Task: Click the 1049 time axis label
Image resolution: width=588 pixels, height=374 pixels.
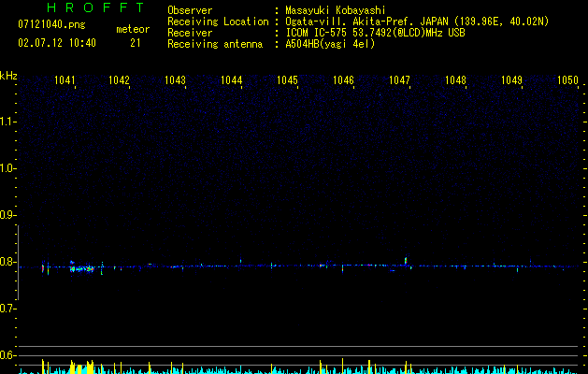Action: point(512,80)
